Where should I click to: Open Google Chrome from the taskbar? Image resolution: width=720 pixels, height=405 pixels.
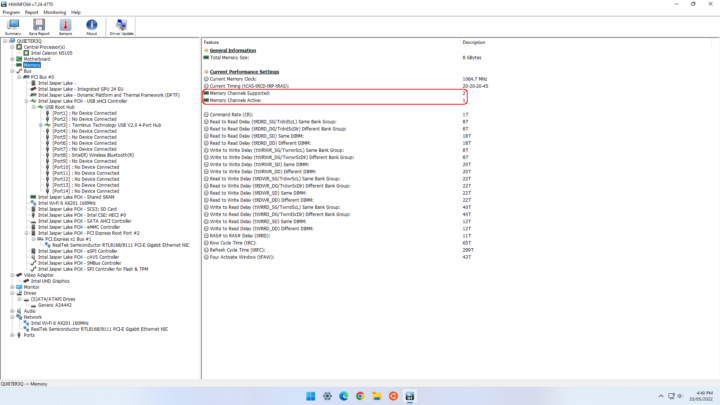[x=360, y=396]
